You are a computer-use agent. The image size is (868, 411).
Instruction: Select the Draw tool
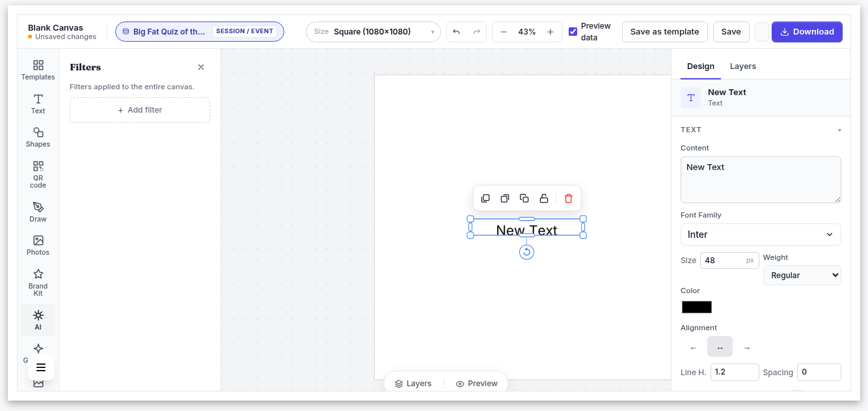coord(38,212)
